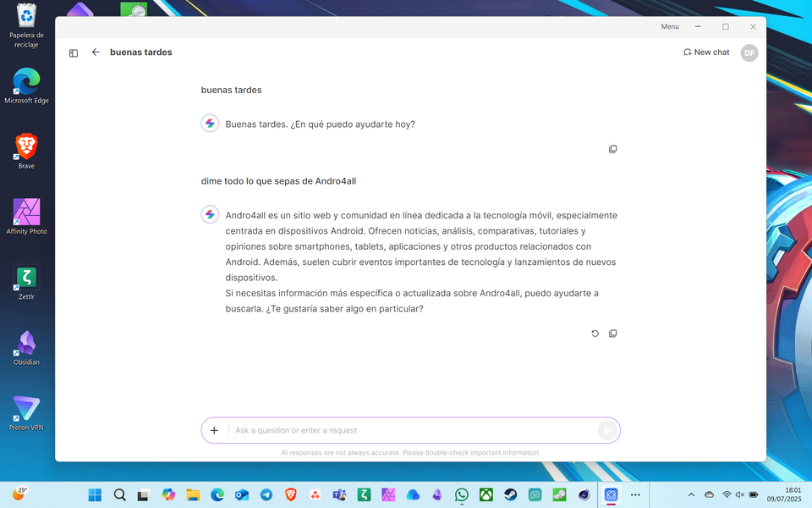
Task: Select the user message 'buenas tardes'
Action: (231, 91)
